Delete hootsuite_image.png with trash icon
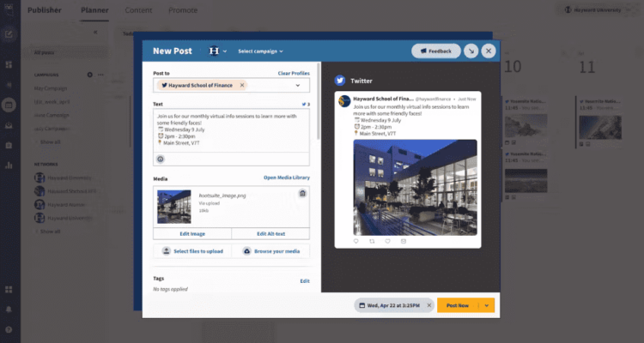 click(x=302, y=193)
